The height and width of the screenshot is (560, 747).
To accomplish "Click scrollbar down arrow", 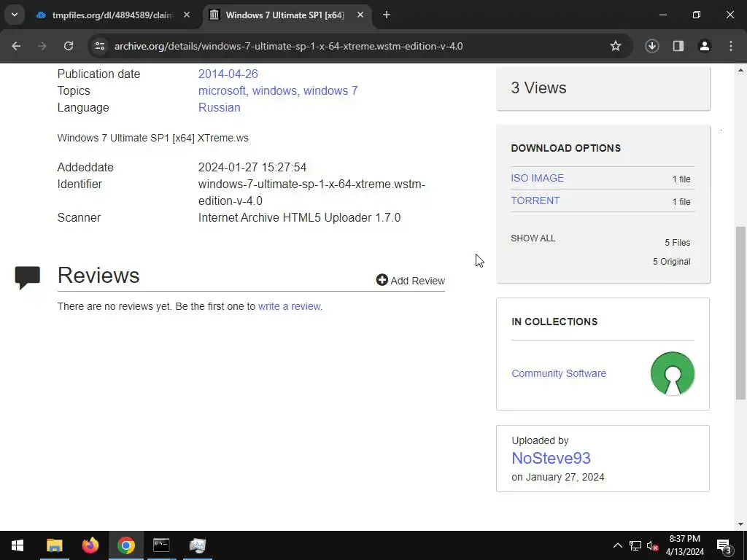I will coord(740,524).
